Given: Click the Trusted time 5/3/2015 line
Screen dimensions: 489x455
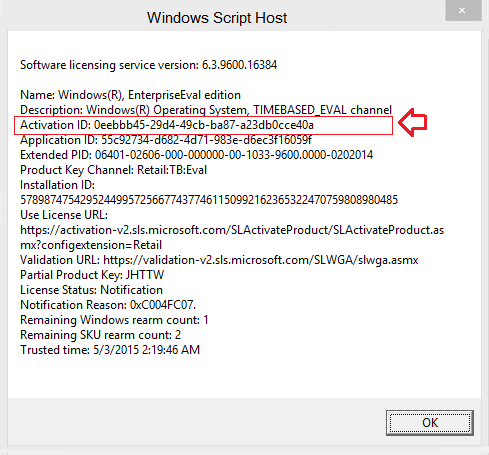Looking at the screenshot, I should [110, 350].
